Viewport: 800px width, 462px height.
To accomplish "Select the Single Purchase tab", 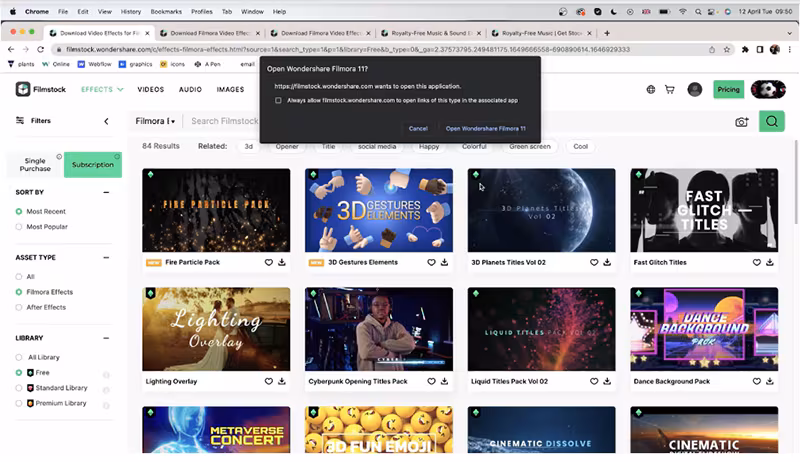I will [35, 165].
